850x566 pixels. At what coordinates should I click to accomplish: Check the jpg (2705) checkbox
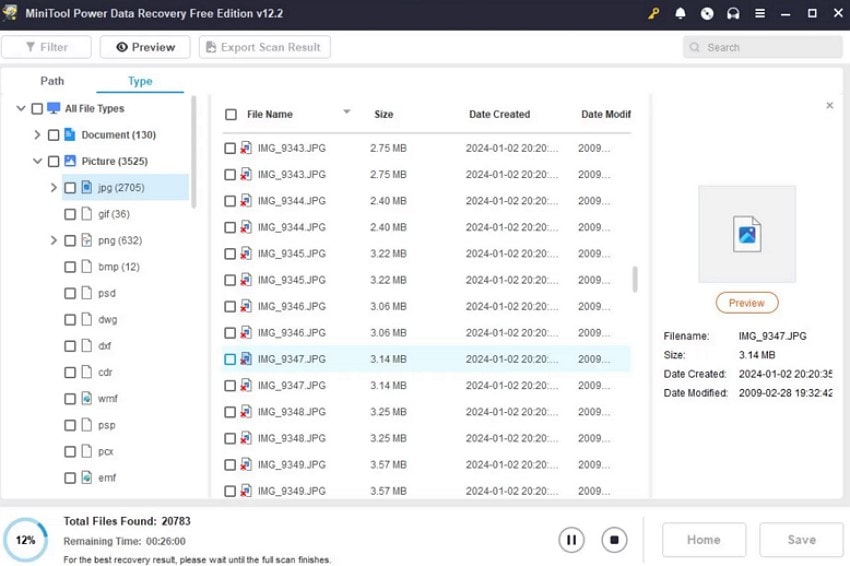coord(70,188)
